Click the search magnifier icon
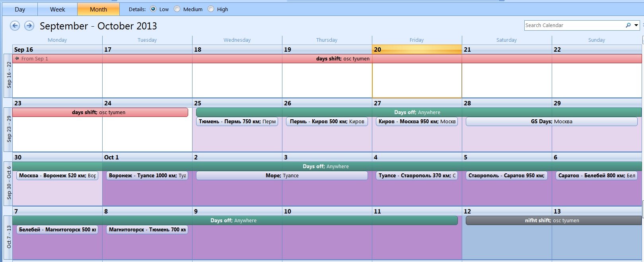This screenshot has height=262, width=644. 628,25
